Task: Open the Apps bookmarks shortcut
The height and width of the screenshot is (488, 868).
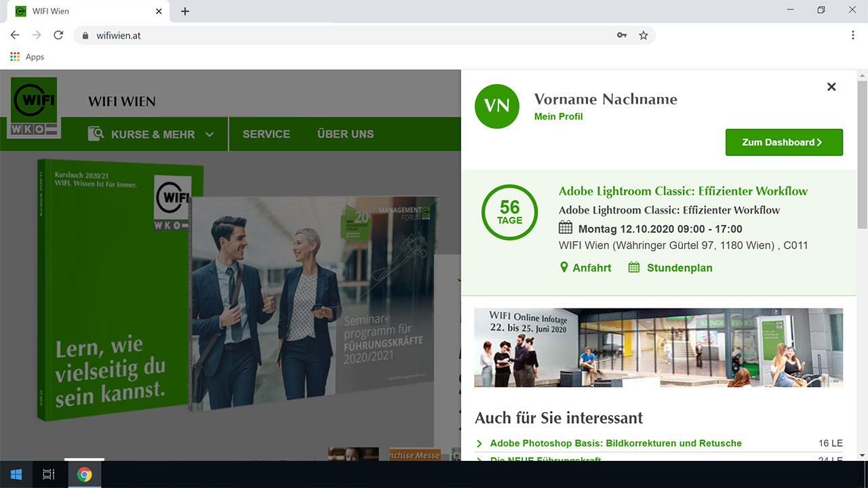Action: coord(27,57)
